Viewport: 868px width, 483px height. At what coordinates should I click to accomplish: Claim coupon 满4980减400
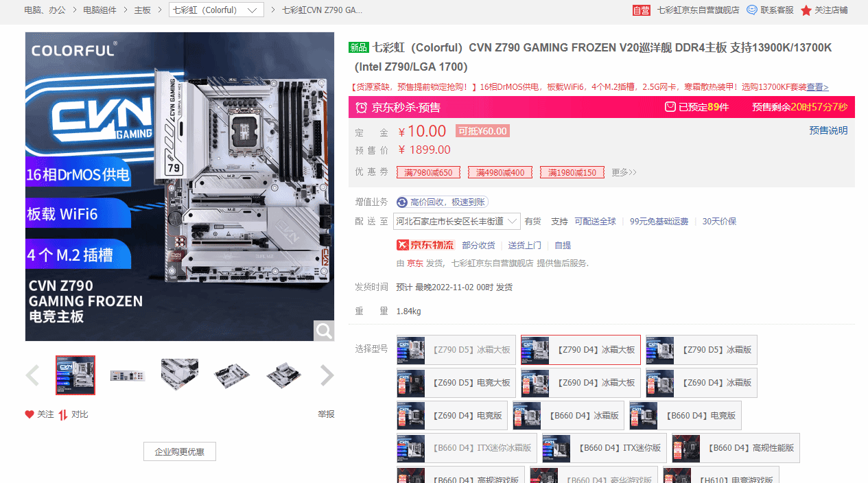(x=500, y=172)
